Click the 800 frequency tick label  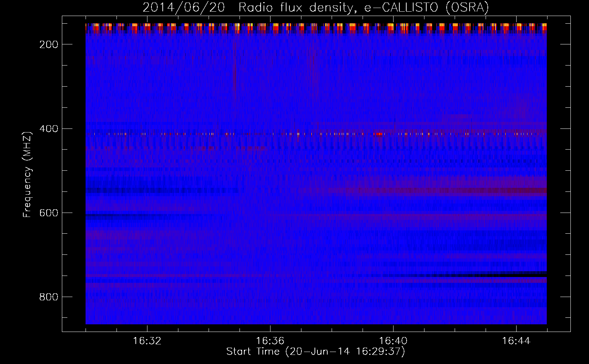pos(49,297)
